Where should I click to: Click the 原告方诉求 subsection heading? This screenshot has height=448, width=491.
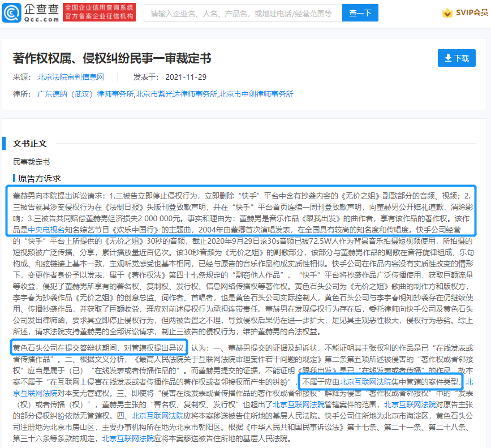(x=39, y=178)
